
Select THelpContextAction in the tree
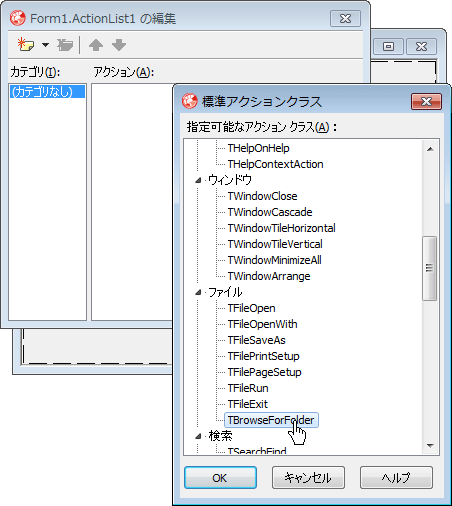(275, 164)
